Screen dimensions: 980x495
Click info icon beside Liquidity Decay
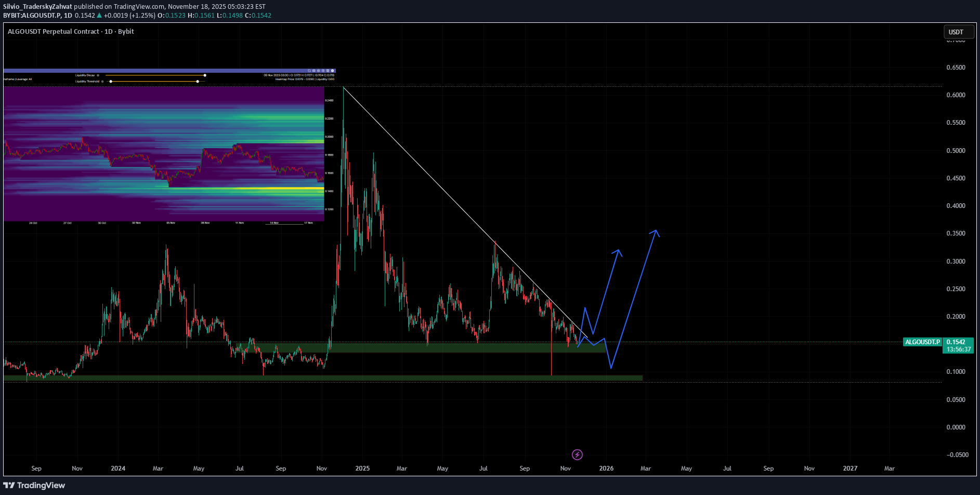pyautogui.click(x=98, y=75)
